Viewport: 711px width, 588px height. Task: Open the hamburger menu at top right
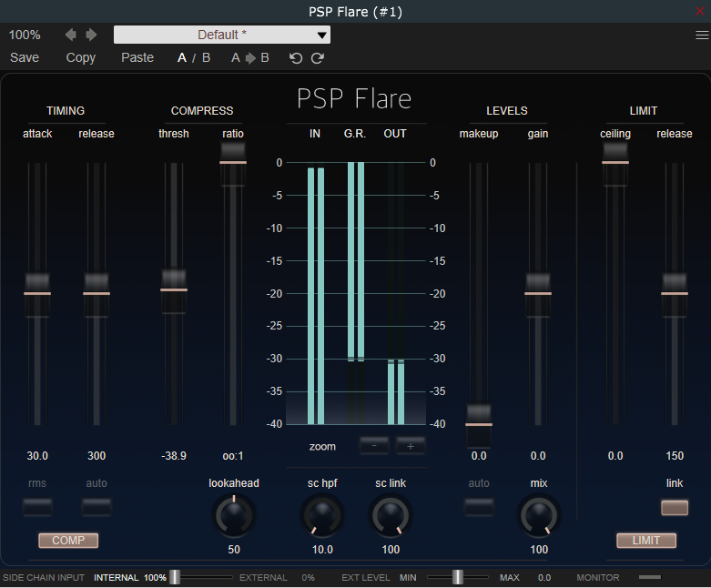[x=702, y=35]
